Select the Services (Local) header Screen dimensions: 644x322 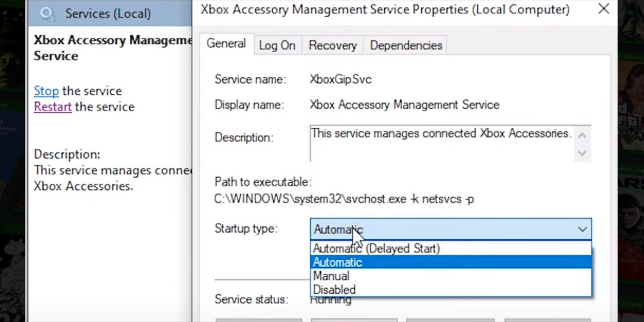(x=110, y=12)
